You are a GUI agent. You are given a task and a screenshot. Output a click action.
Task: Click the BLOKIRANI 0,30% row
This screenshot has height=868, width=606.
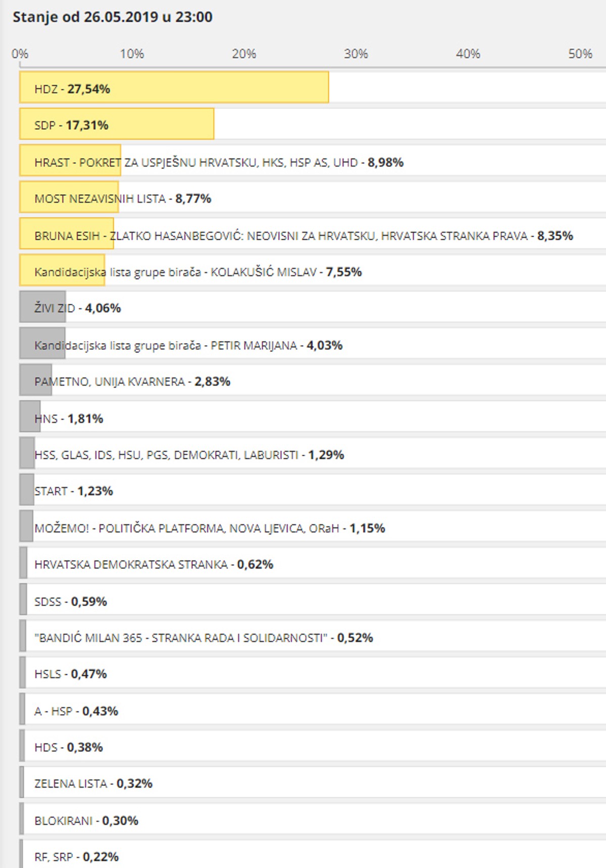pos(86,821)
